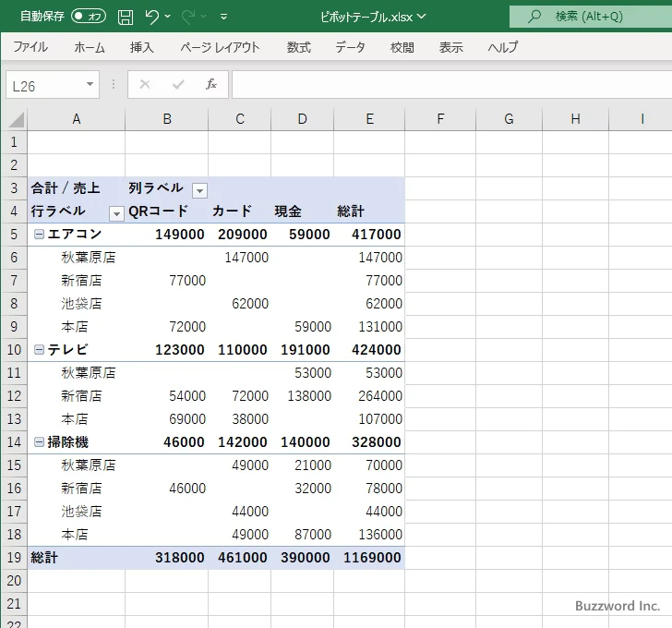Click cell with value 62000 in column C
672x628 pixels.
pos(240,304)
